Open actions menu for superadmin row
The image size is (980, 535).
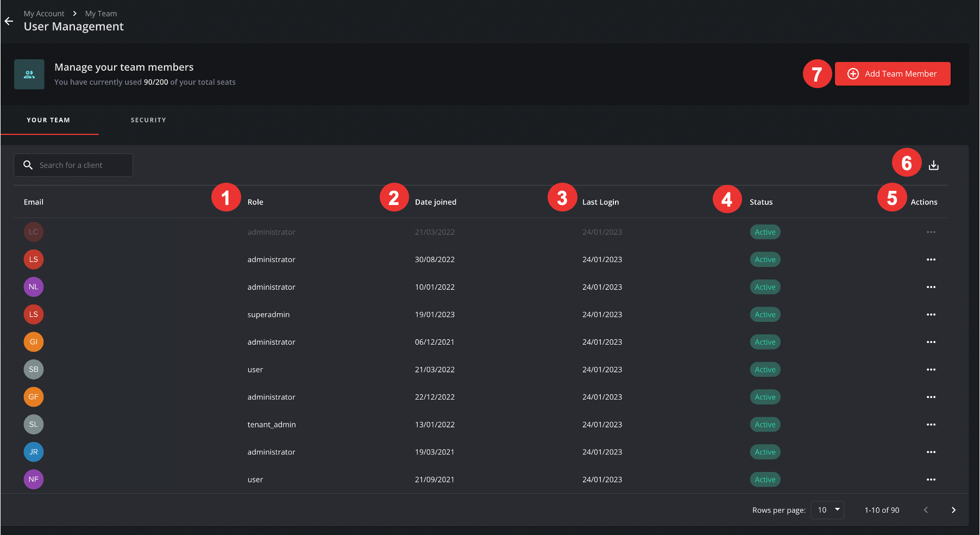pos(931,315)
